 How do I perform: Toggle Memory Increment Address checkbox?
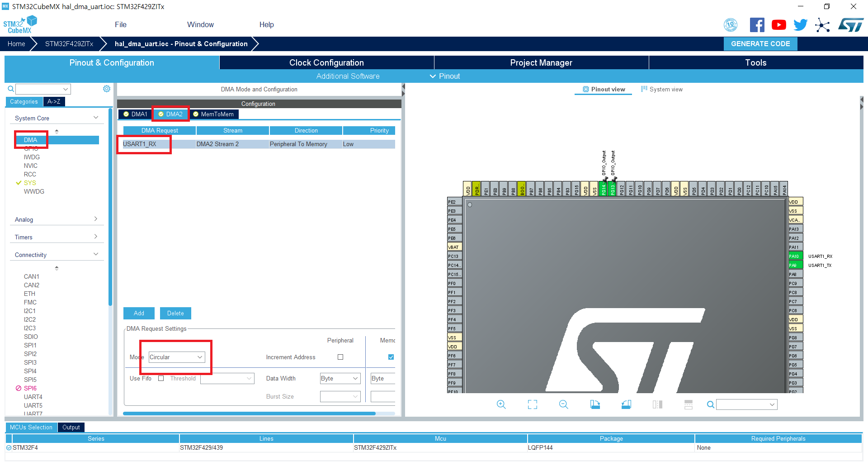pos(391,357)
